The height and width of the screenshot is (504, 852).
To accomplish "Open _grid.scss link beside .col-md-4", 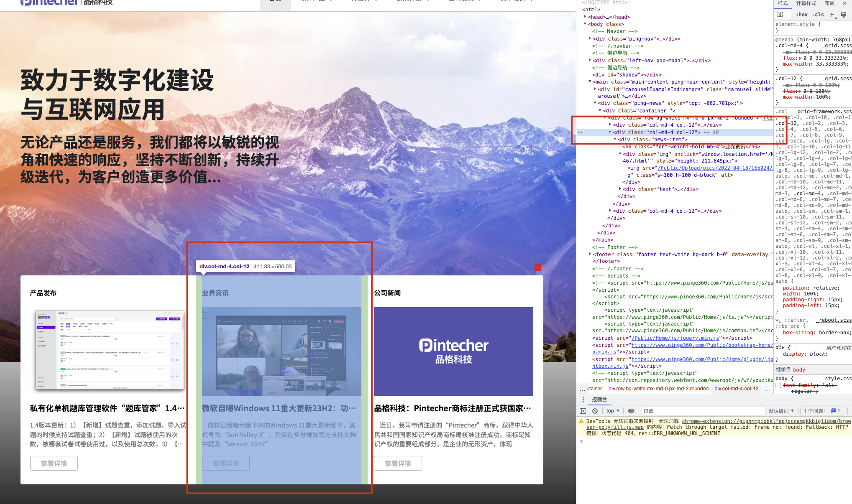I will coord(836,46).
